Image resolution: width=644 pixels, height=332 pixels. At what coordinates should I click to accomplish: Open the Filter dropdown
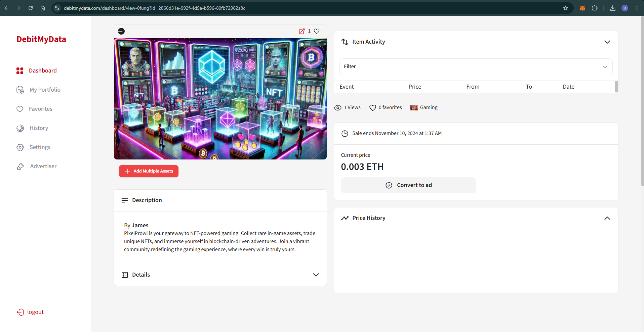476,67
